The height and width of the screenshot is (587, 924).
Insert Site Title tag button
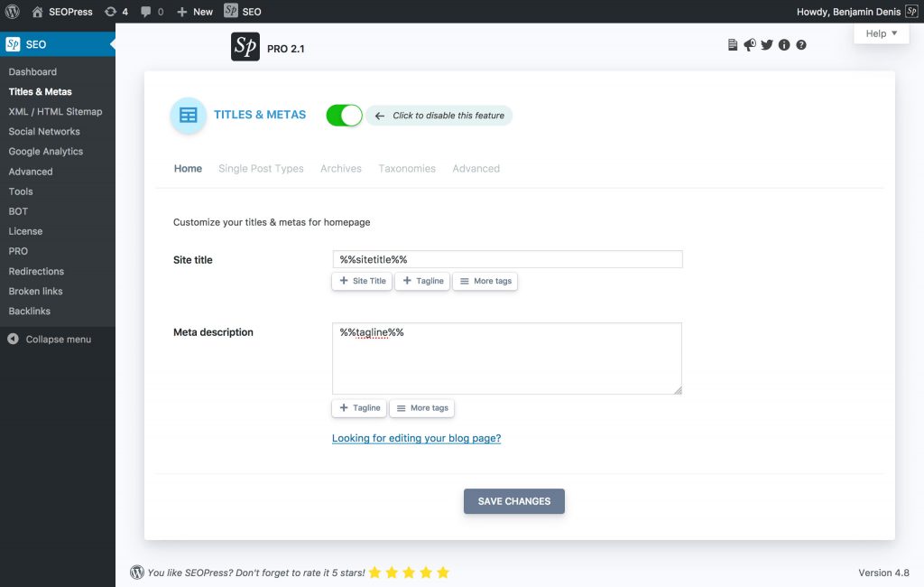tap(362, 281)
